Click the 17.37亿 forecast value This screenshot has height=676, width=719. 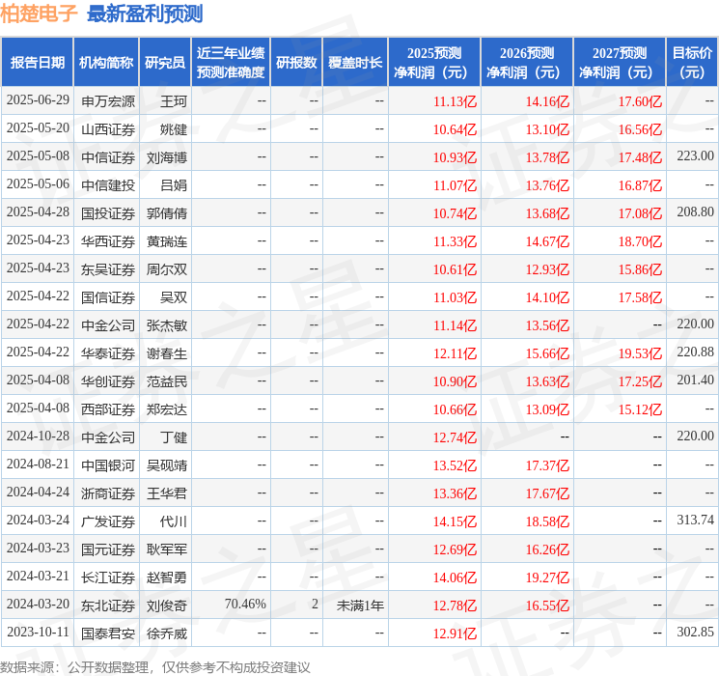pyautogui.click(x=548, y=465)
